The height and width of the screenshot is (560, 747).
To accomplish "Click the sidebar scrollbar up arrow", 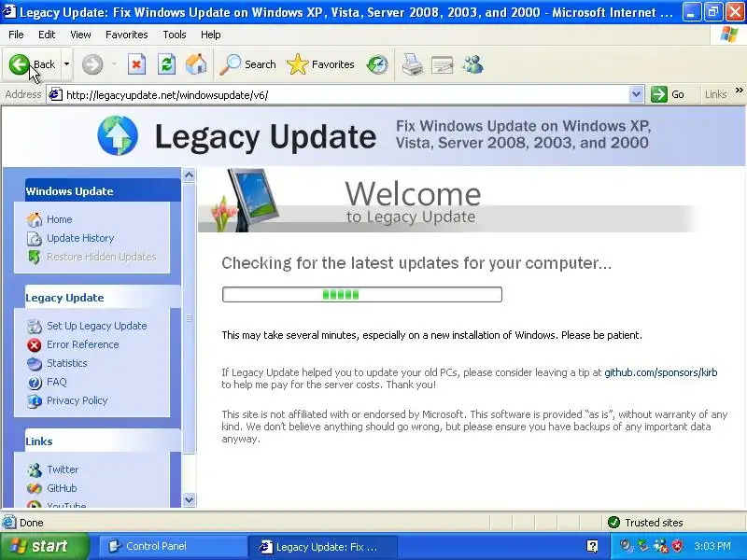I will tap(190, 175).
